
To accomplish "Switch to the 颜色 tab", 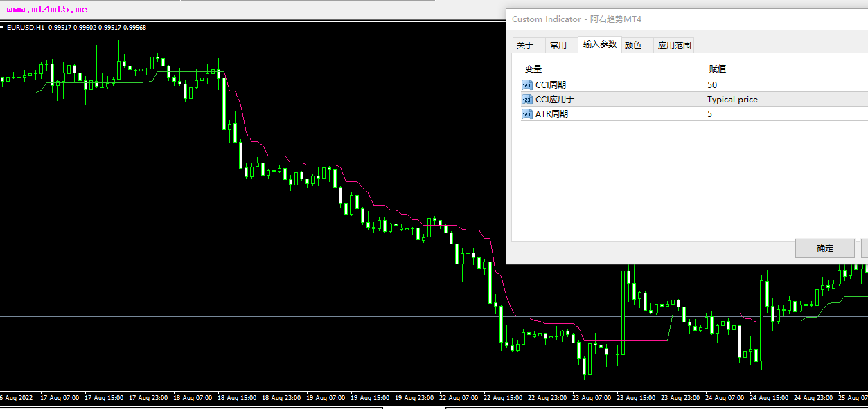I will pos(632,46).
